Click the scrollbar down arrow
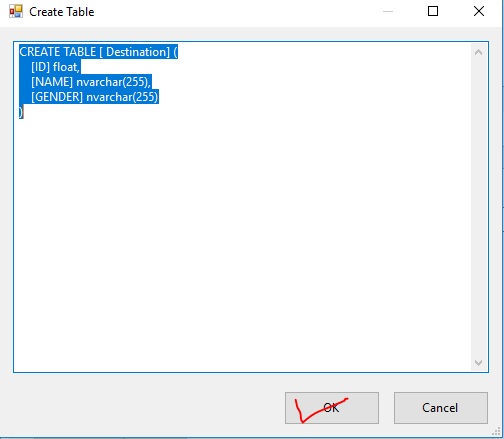The width and height of the screenshot is (504, 439). (x=478, y=363)
